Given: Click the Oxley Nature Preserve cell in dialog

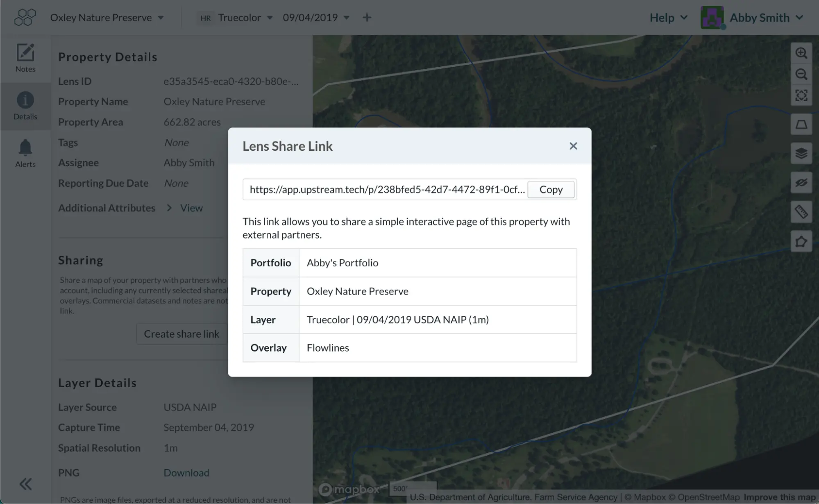Looking at the screenshot, I should tap(438, 291).
